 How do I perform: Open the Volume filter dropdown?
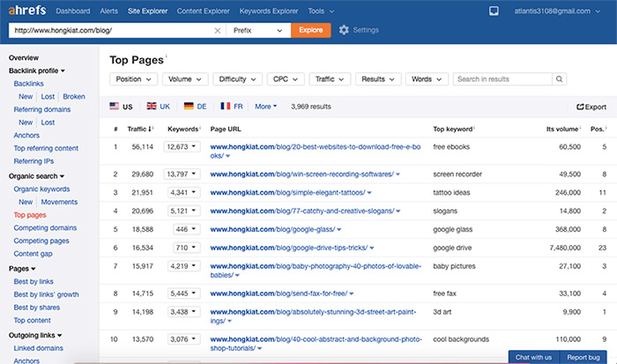pos(185,79)
